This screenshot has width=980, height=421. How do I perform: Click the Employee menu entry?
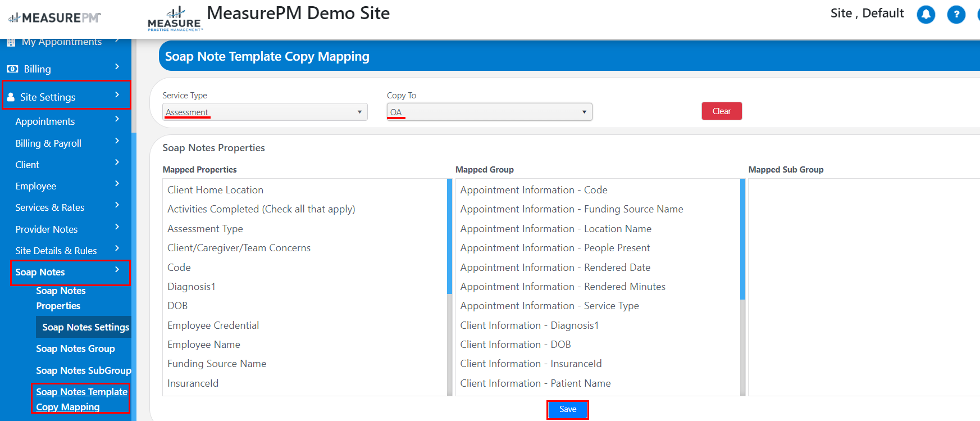(36, 186)
